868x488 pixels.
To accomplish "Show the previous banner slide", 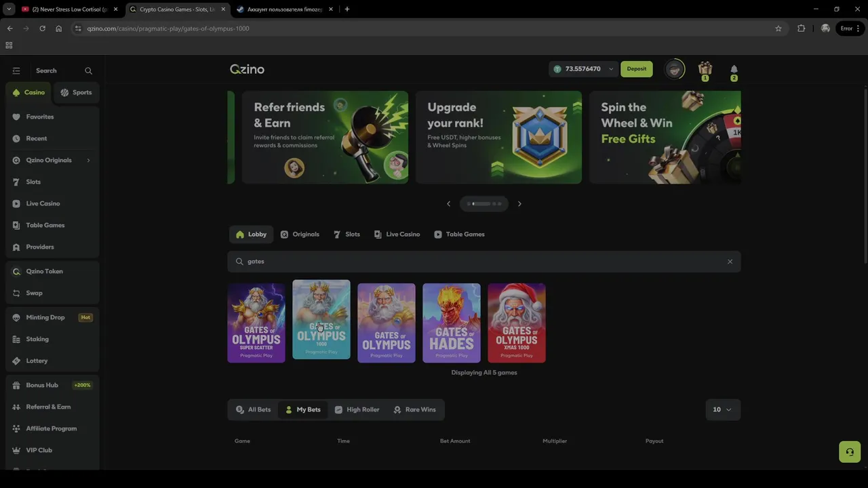I will pos(448,203).
